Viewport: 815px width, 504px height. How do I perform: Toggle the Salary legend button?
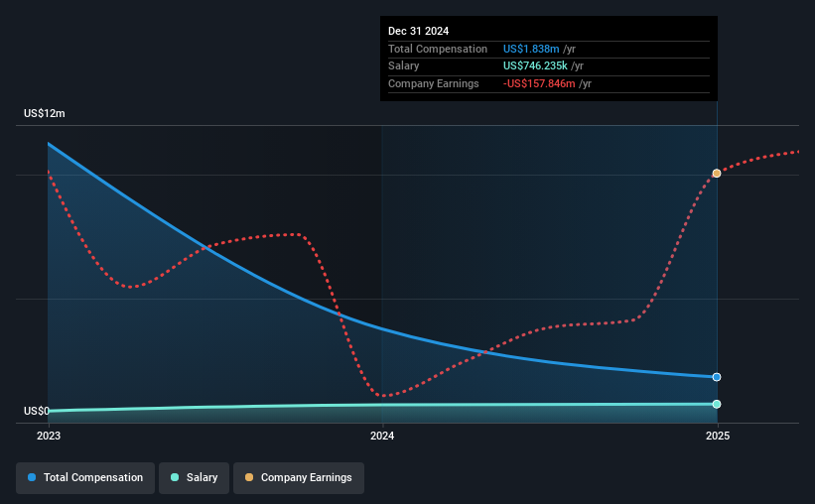coord(194,477)
